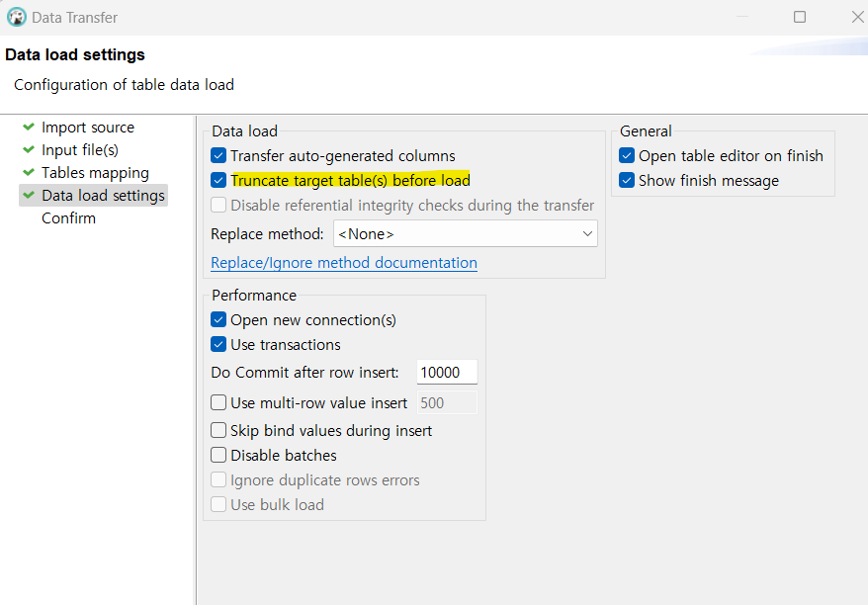Click the Input file(s) checkmark icon

[29, 150]
